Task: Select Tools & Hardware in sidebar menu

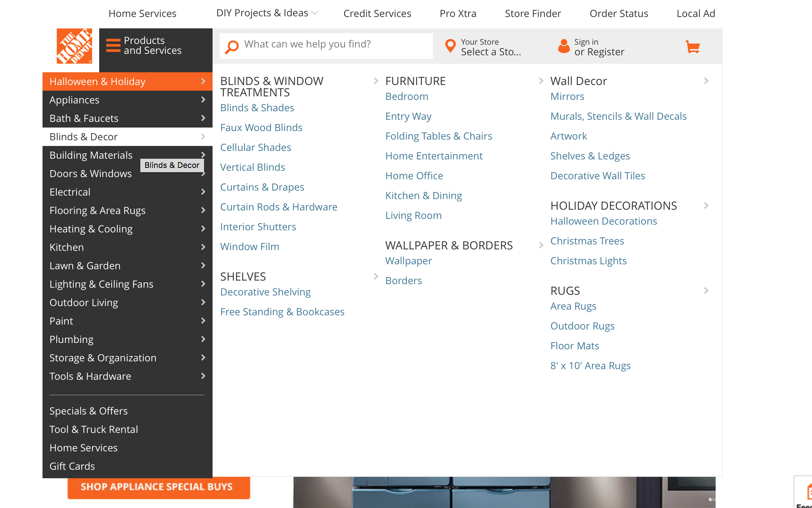Action: coord(90,376)
